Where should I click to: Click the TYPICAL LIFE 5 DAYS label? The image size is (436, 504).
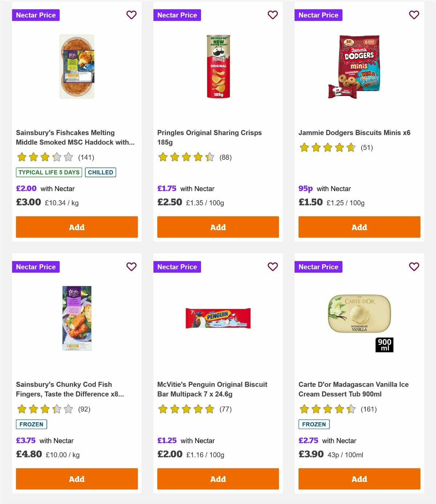[x=48, y=172]
